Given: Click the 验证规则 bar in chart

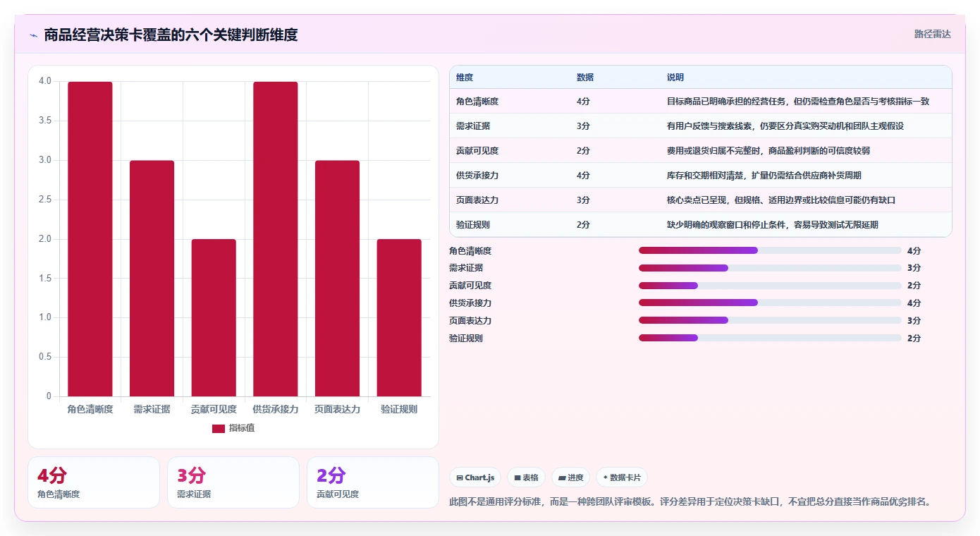Looking at the screenshot, I should pos(399,318).
